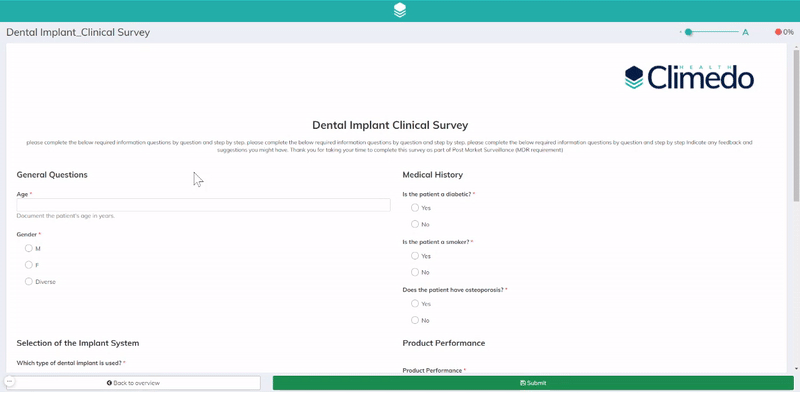
Task: Select gender Diverse radio button
Action: pos(29,281)
